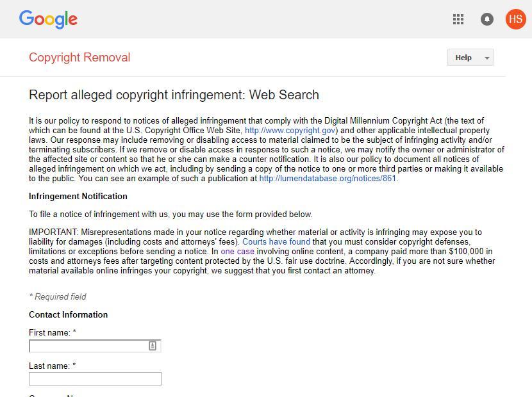Click the Required field notice
532x397 pixels.
tap(58, 296)
